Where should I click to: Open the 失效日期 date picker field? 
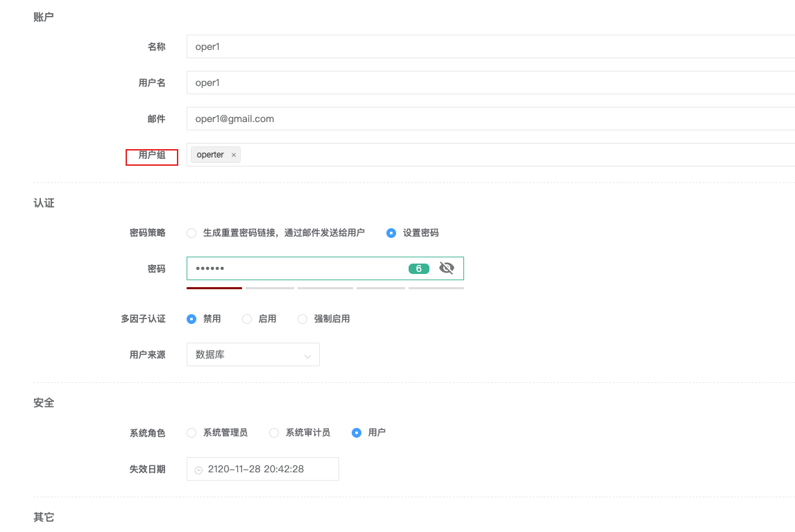[x=263, y=469]
